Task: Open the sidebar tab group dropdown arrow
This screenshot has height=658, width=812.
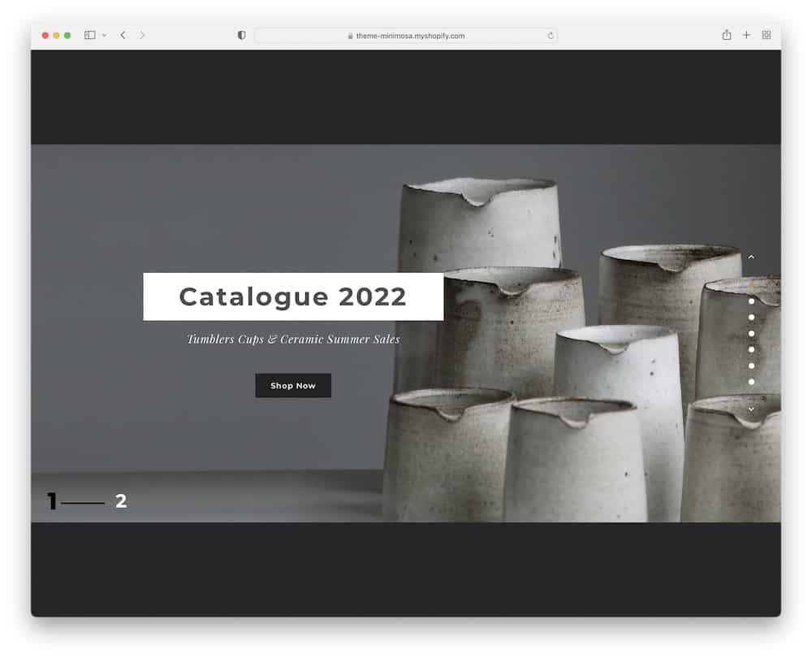Action: [105, 35]
